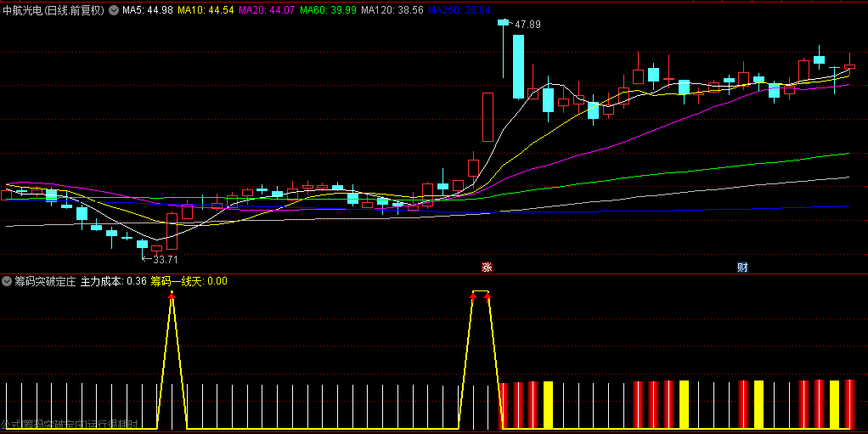Expand the 筹码突破定庄 indicator dropdown
The width and height of the screenshot is (868, 434).
pyautogui.click(x=7, y=281)
